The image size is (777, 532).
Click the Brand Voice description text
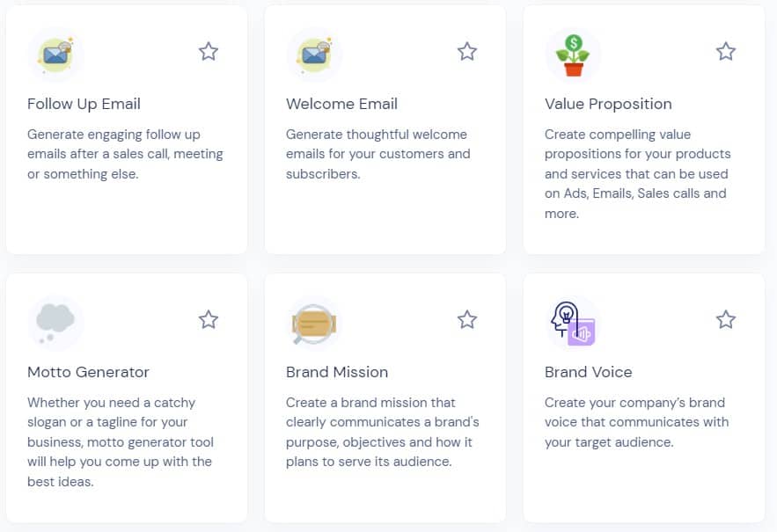click(x=636, y=422)
